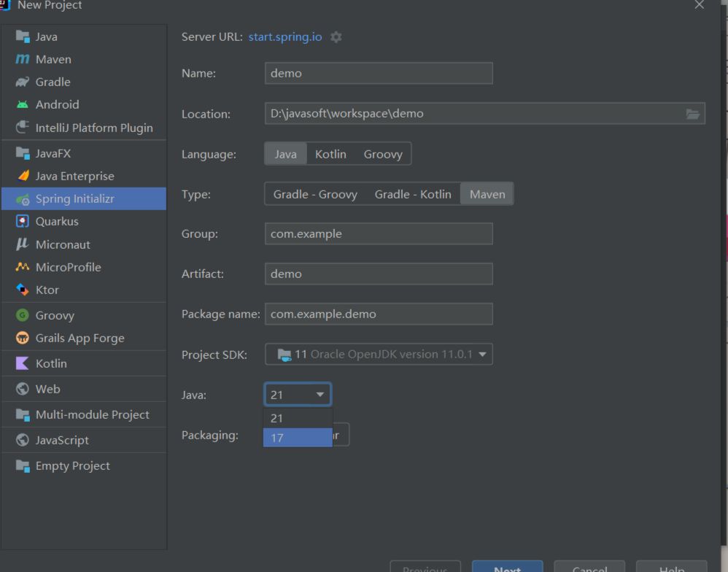Screen dimensions: 728x572
Task: Browse location with folder icon
Action: point(692,114)
